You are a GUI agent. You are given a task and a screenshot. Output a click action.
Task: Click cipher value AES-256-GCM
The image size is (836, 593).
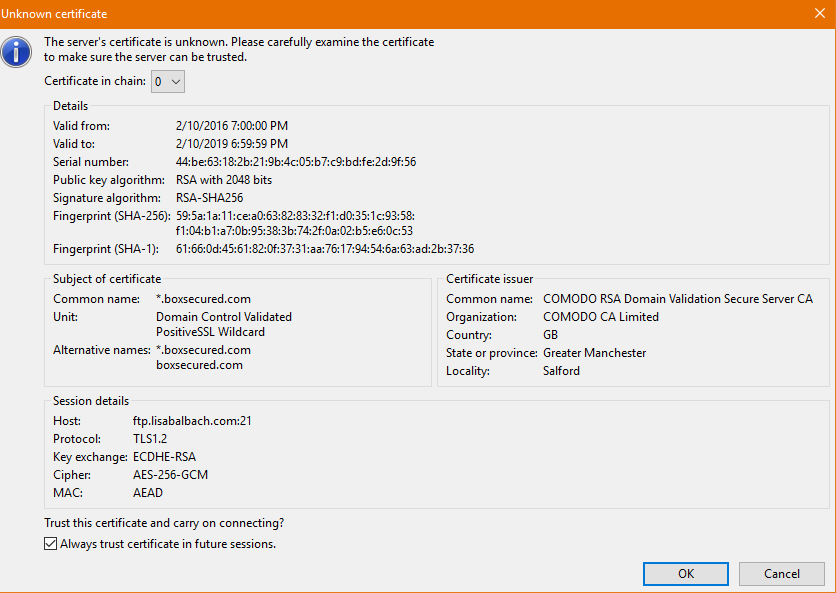coord(170,475)
